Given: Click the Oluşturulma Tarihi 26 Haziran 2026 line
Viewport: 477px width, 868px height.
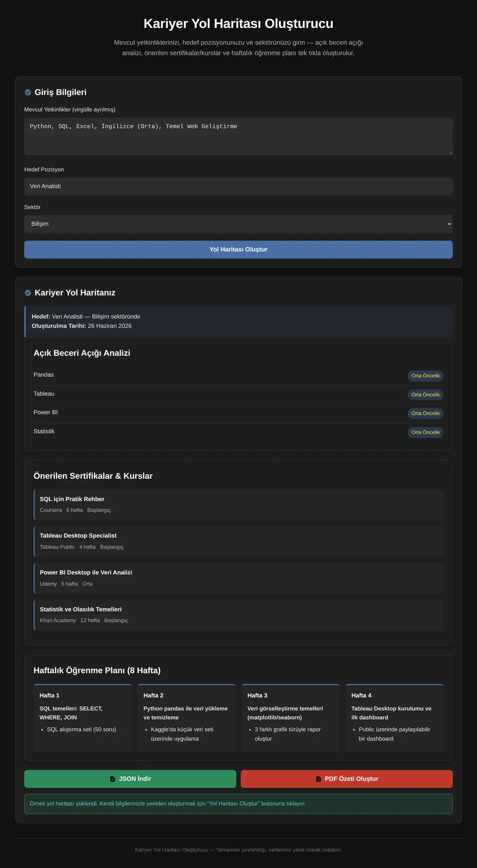Looking at the screenshot, I should pyautogui.click(x=81, y=326).
